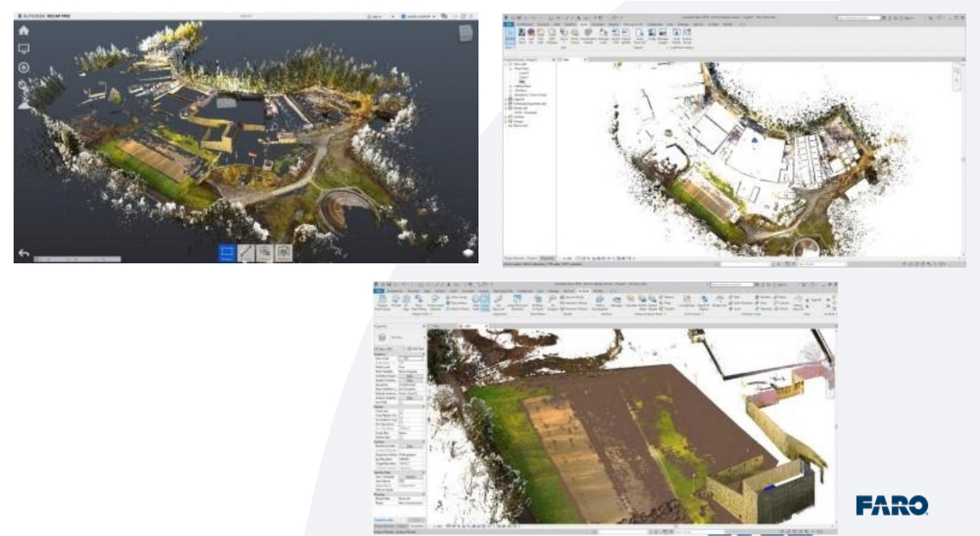Click the ViewCube in ReCap's top-right corner
Image resolution: width=980 pixels, height=536 pixels.
click(x=466, y=33)
